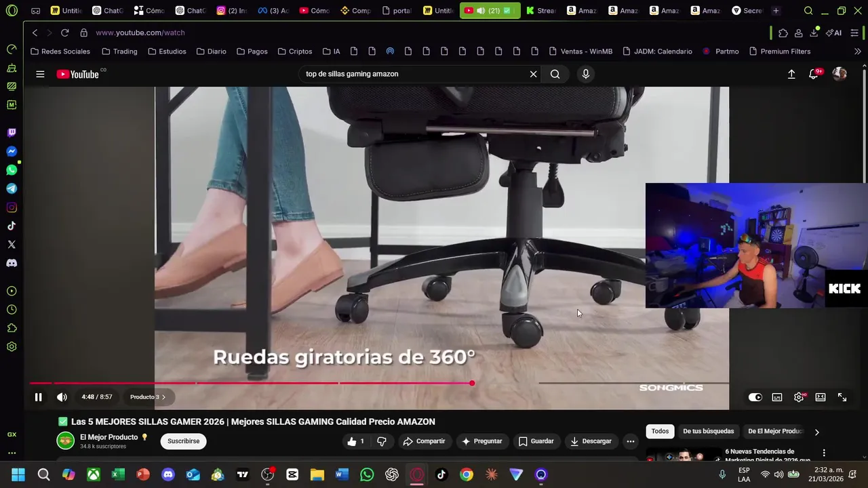
Task: Download the video with Descargar
Action: [591, 441]
